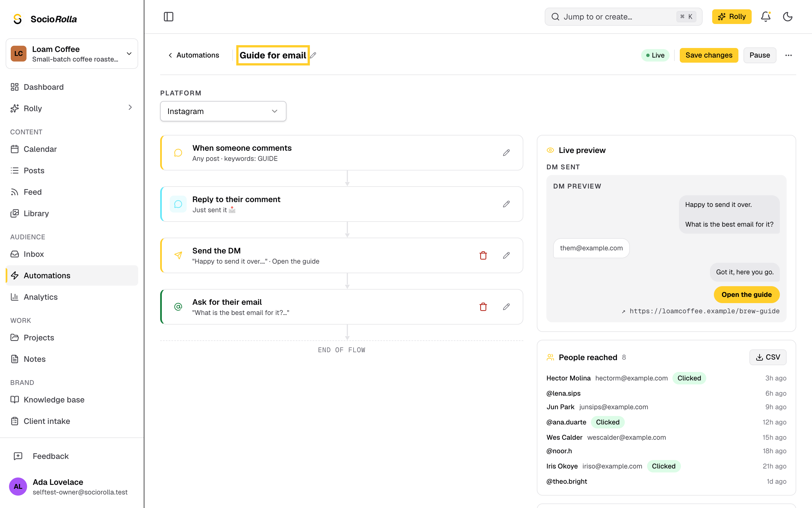Screen dimensions: 812x508
Task: Go to Posts in sidebar
Action: coord(72,170)
